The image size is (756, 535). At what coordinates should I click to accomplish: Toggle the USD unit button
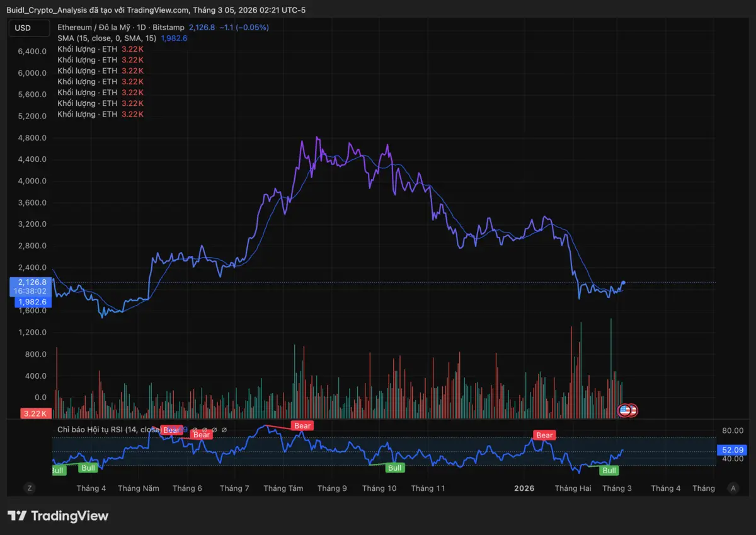[29, 28]
